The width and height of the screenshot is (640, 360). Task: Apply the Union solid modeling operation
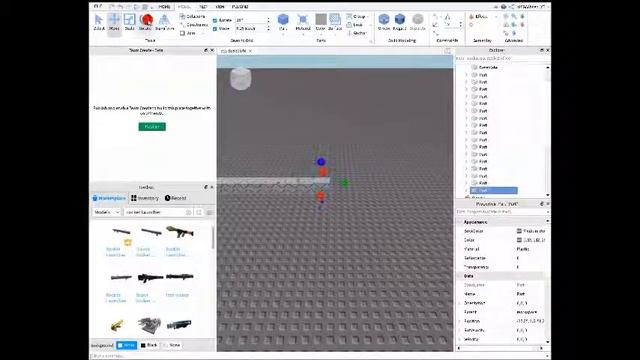[384, 22]
